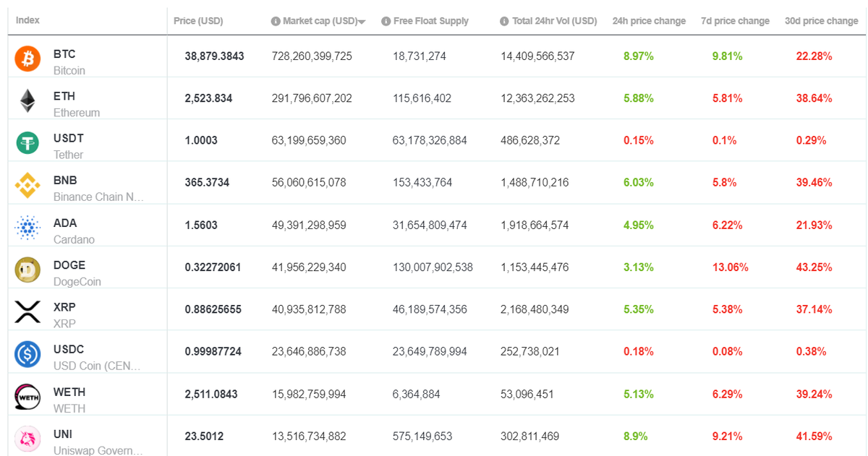Open the Total 24hr Vol info icon

(x=504, y=22)
